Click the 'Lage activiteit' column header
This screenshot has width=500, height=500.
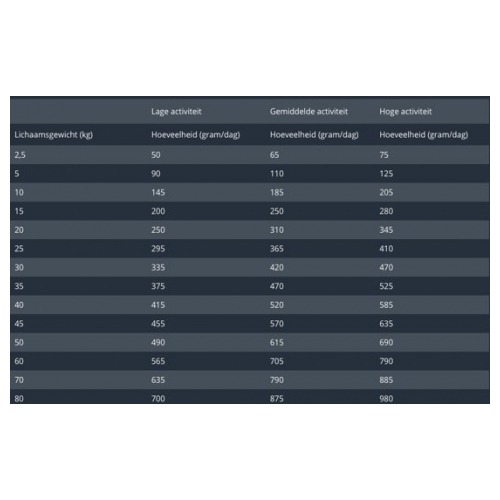tap(176, 111)
